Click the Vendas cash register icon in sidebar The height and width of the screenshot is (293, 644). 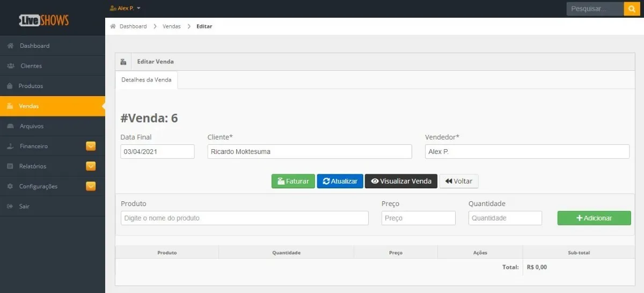10,106
